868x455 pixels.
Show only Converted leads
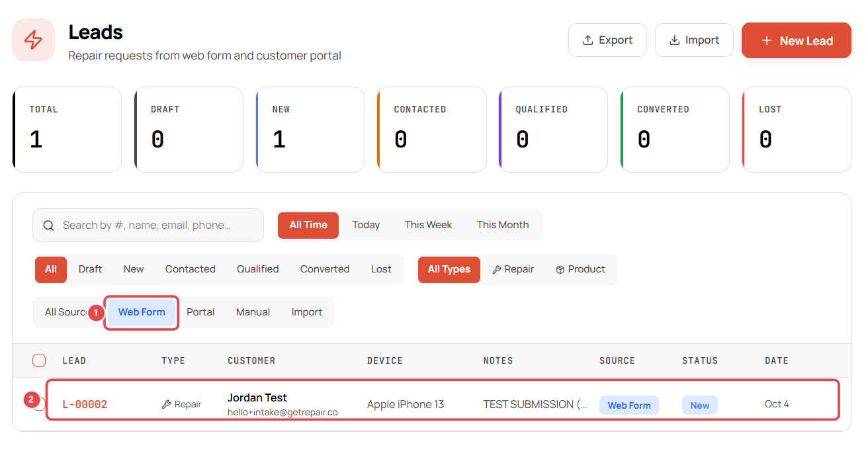325,269
